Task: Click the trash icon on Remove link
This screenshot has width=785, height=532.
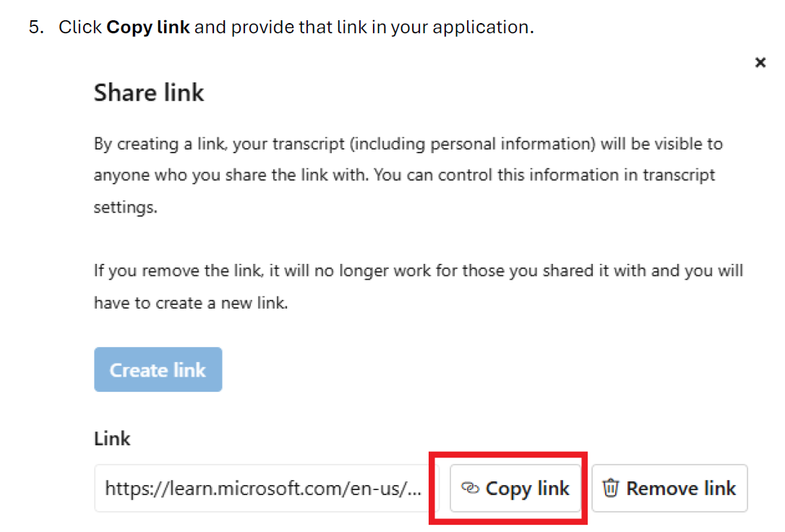Action: [x=611, y=489]
